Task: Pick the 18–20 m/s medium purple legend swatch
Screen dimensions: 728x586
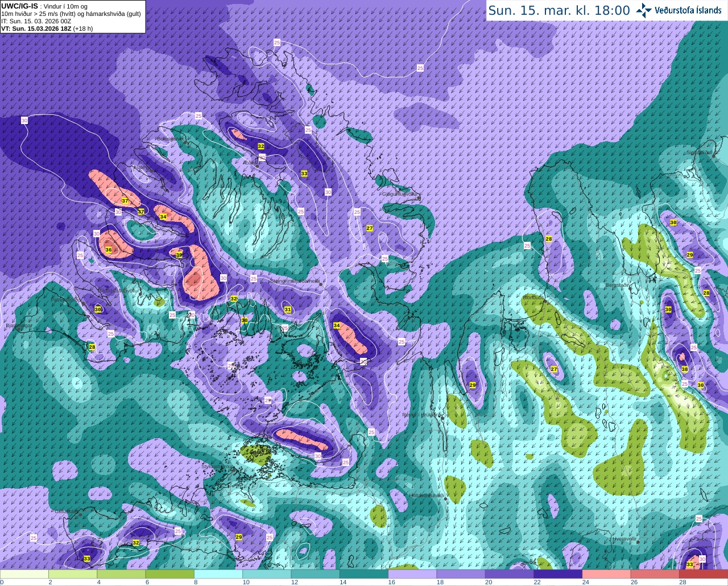Action: (x=461, y=574)
